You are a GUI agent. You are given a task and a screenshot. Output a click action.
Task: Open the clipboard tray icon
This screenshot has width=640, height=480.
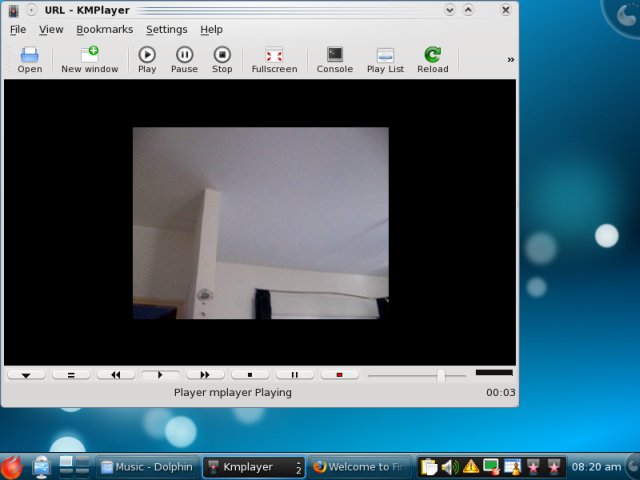tap(429, 467)
